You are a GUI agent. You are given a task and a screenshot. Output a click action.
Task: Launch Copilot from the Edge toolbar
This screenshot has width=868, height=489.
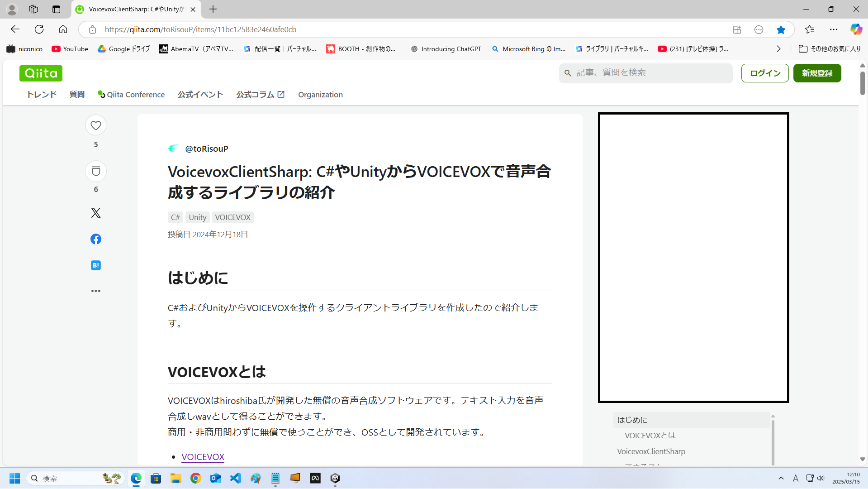pyautogui.click(x=856, y=29)
